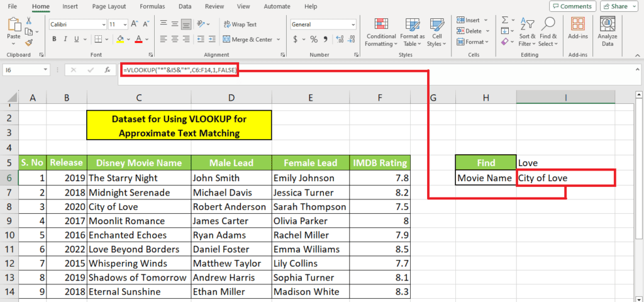Select the Format Painter brush
The image size is (644, 302).
[x=29, y=42]
